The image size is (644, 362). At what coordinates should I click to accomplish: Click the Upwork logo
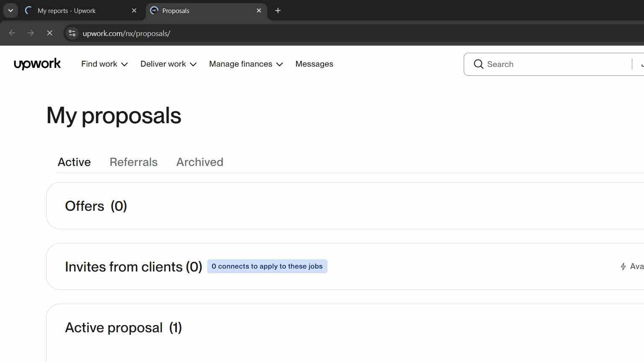(x=37, y=64)
